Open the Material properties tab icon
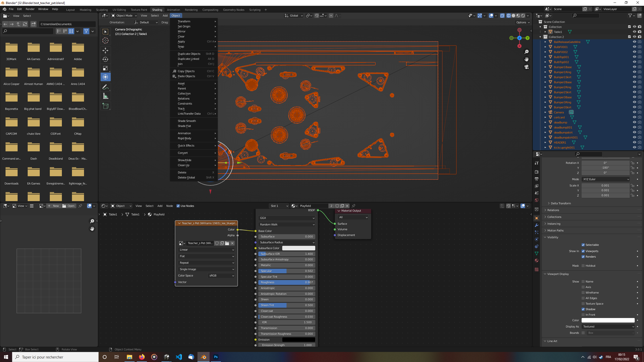 (x=537, y=260)
